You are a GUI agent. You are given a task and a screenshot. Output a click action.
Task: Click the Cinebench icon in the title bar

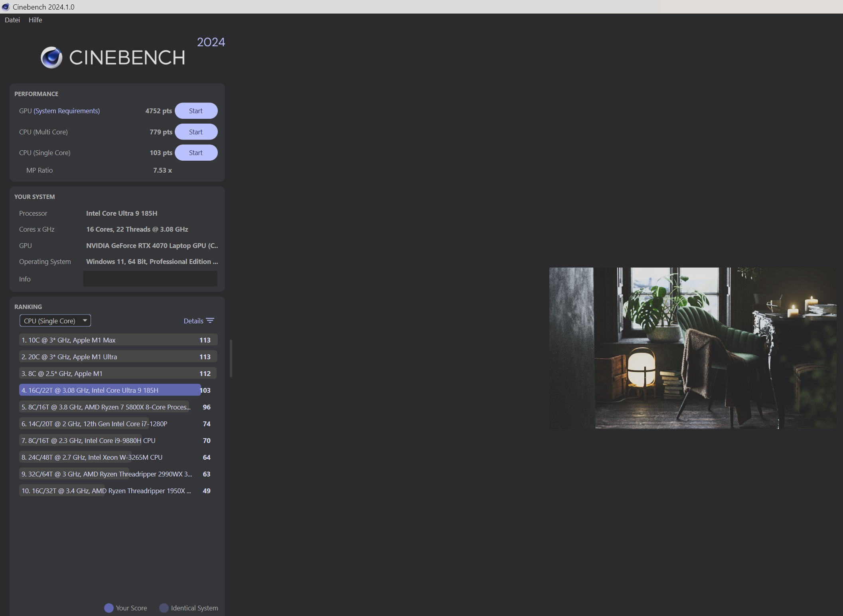[x=5, y=7]
